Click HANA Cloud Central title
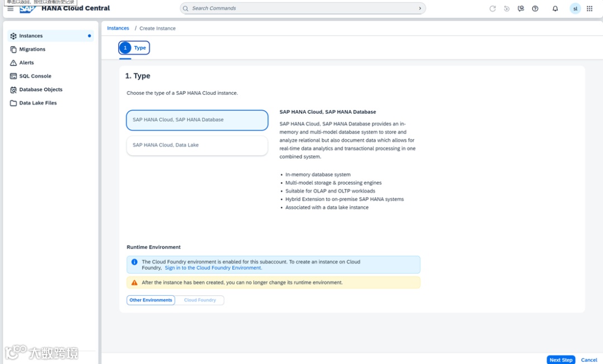603x364 pixels. point(75,8)
